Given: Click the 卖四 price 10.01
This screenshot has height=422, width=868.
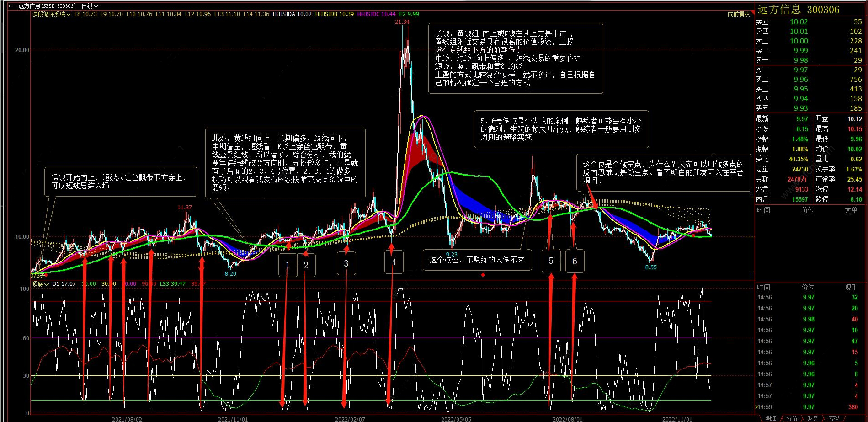Looking at the screenshot, I should pos(799,31).
